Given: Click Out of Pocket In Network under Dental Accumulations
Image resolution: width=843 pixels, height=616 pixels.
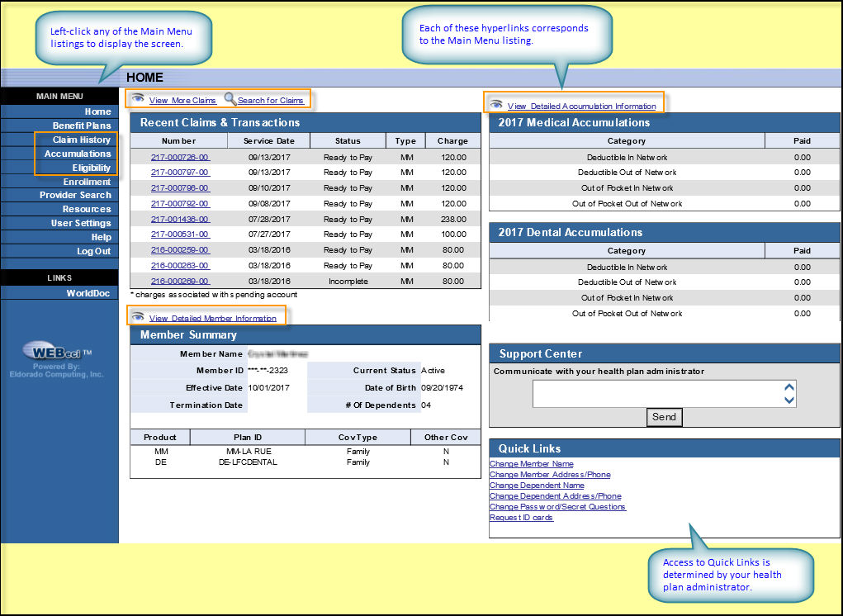Looking at the screenshot, I should 627,298.
